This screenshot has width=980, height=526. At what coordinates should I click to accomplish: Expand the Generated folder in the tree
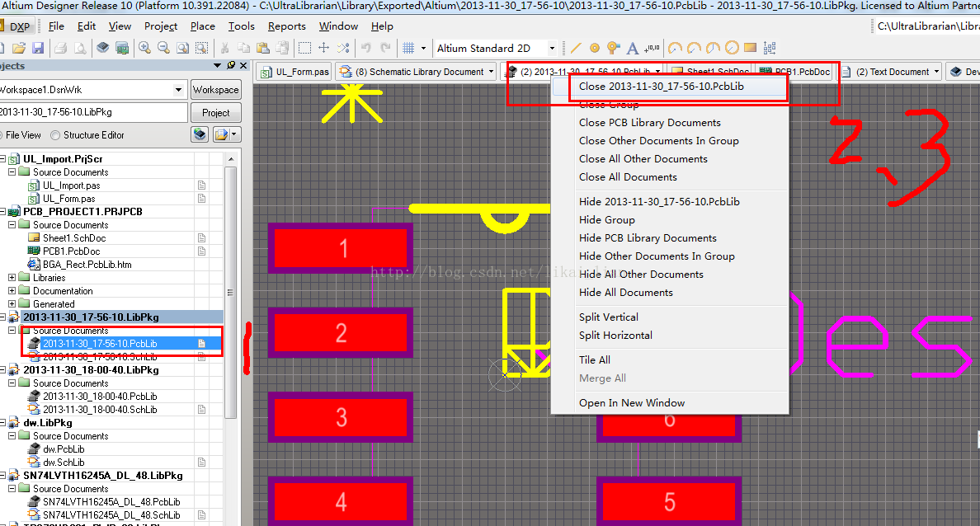(12, 303)
